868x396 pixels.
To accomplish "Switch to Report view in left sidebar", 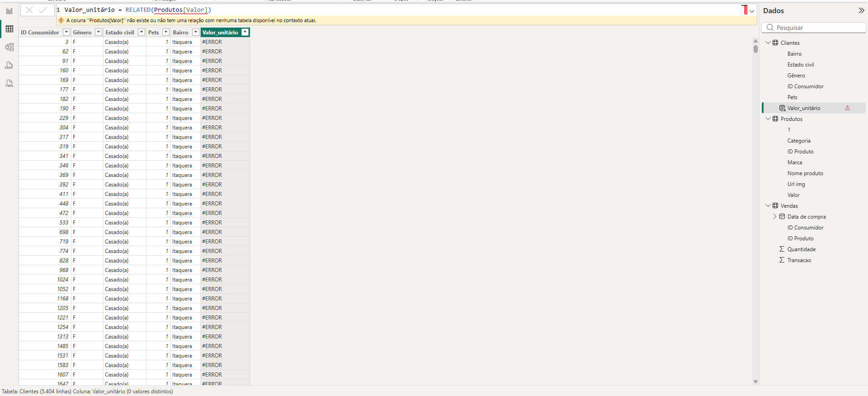I will (9, 11).
